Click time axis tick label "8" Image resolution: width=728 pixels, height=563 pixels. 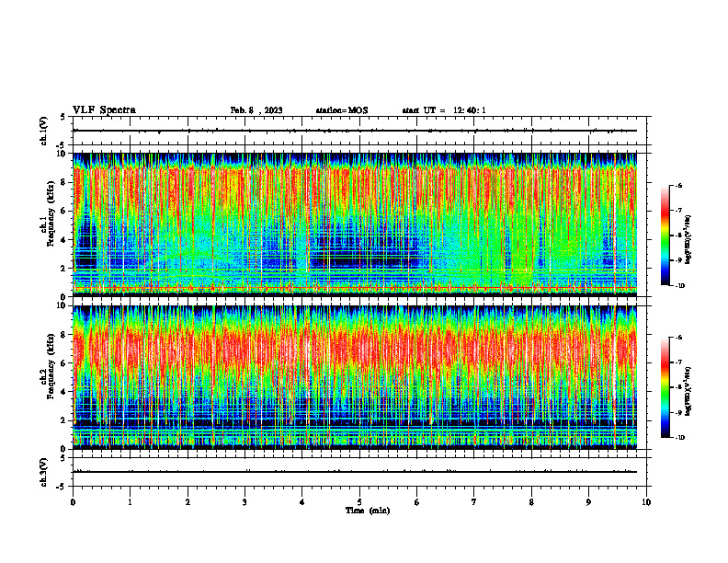pos(531,502)
